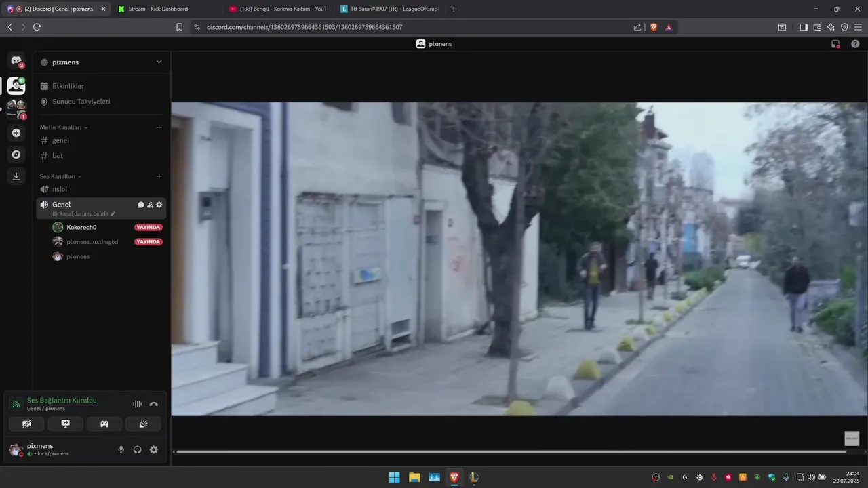Open File Explorer from taskbar
The height and width of the screenshot is (488, 868).
[x=414, y=477]
